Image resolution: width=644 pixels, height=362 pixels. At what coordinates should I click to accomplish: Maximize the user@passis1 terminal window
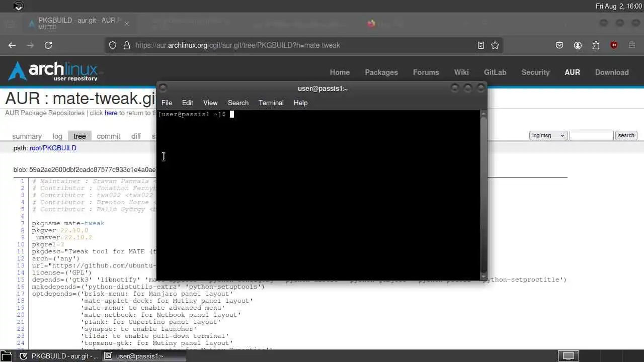click(x=468, y=88)
